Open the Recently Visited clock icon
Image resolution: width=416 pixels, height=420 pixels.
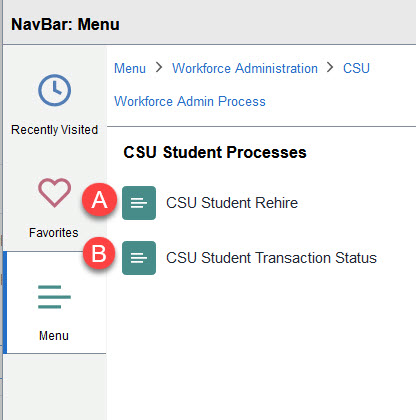click(54, 90)
